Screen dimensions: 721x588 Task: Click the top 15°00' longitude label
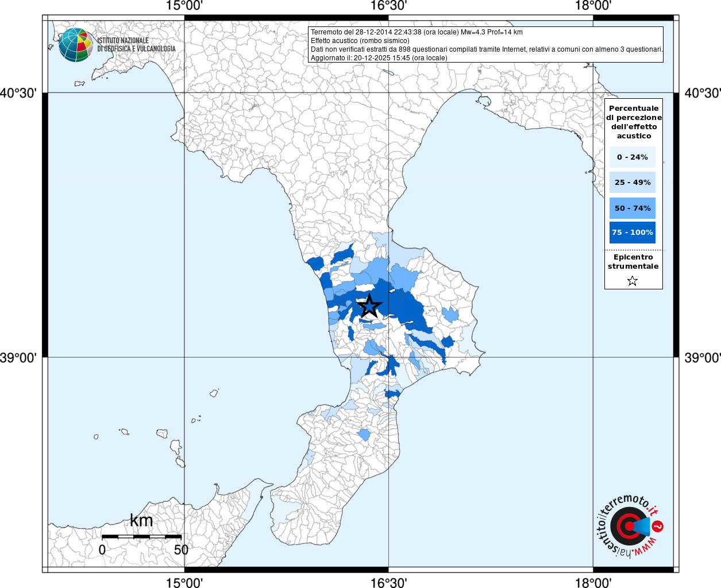[x=184, y=6]
